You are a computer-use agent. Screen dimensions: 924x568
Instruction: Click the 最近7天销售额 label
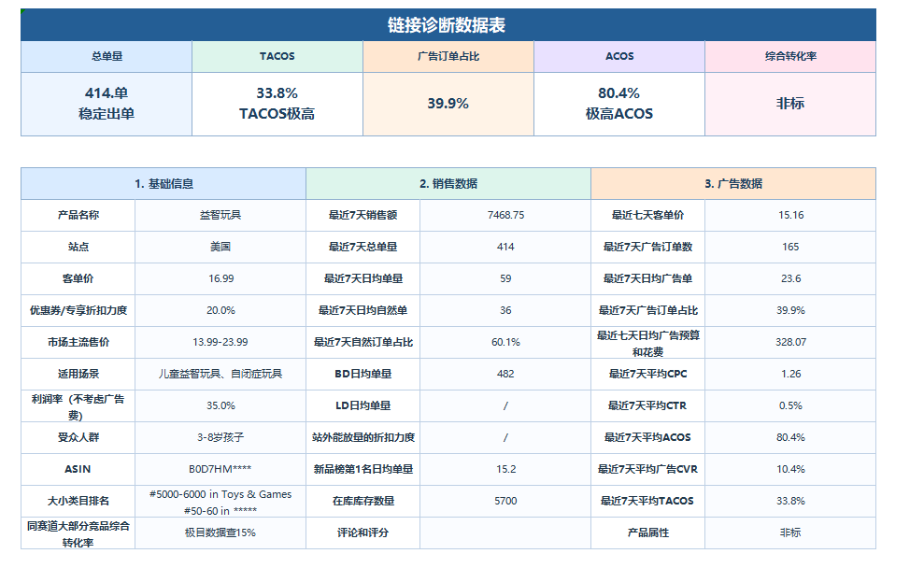363,216
